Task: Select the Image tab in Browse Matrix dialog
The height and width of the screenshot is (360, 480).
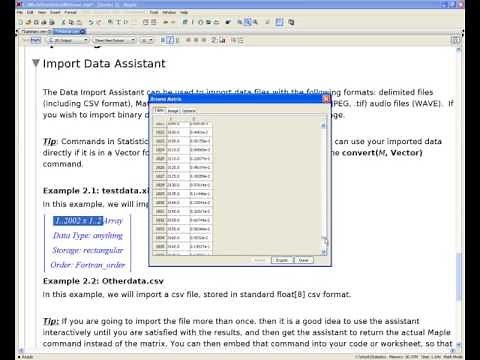Action: [x=173, y=111]
